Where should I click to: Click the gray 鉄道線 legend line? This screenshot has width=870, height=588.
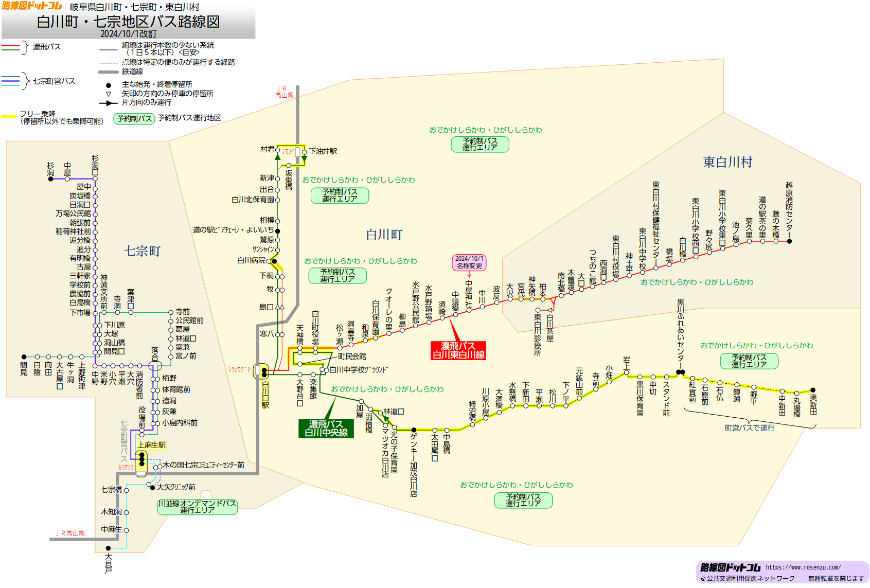109,72
